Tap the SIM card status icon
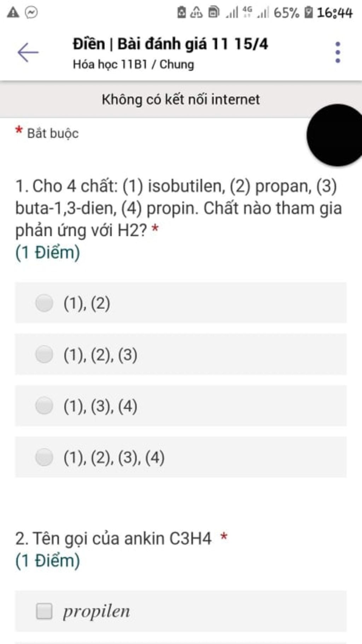Screen dimensions: 362x644 click(x=214, y=12)
